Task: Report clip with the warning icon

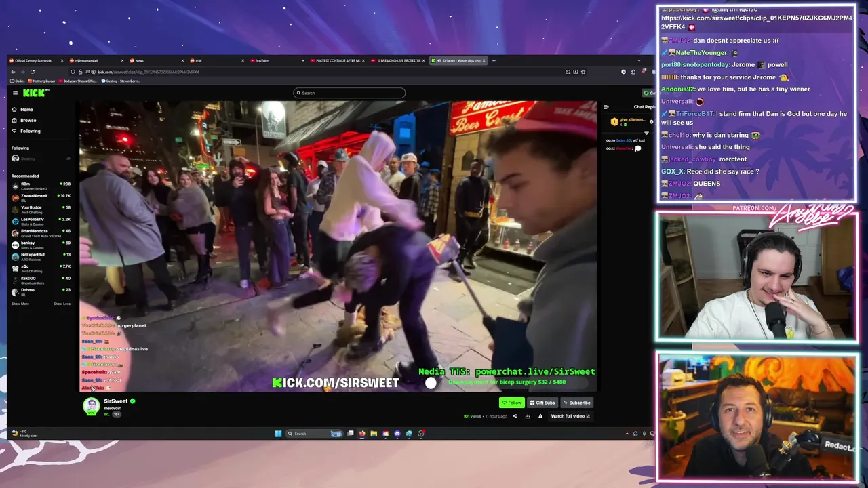Action: tap(540, 416)
